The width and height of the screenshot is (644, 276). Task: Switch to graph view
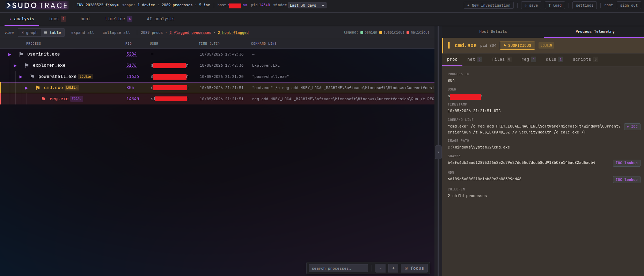pos(29,32)
